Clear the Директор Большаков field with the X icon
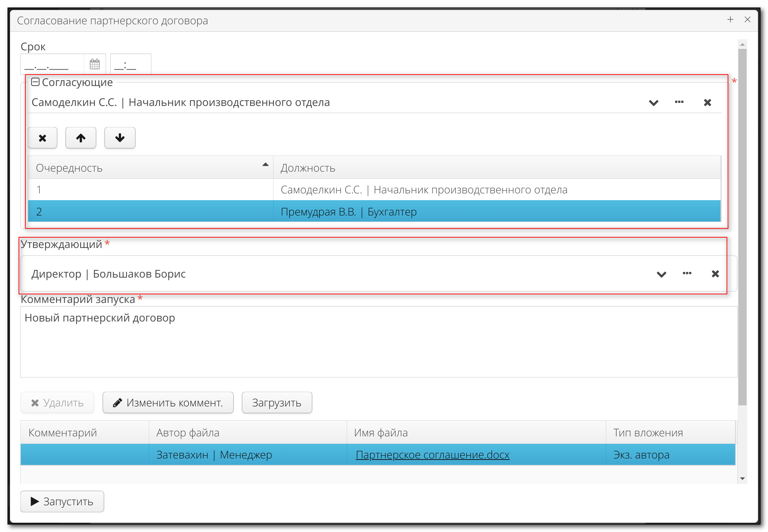This screenshot has width=768, height=532. pos(715,274)
